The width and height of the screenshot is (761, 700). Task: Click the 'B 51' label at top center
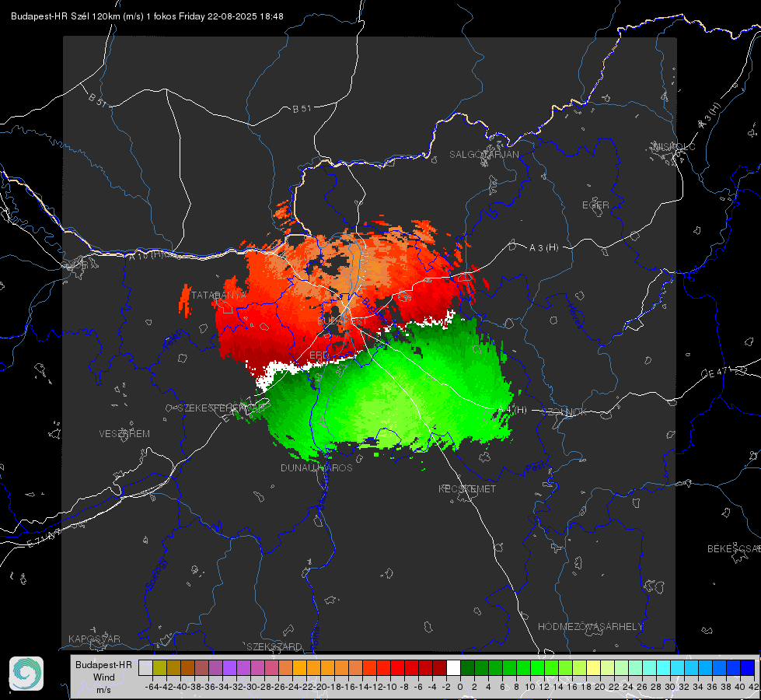302,109
